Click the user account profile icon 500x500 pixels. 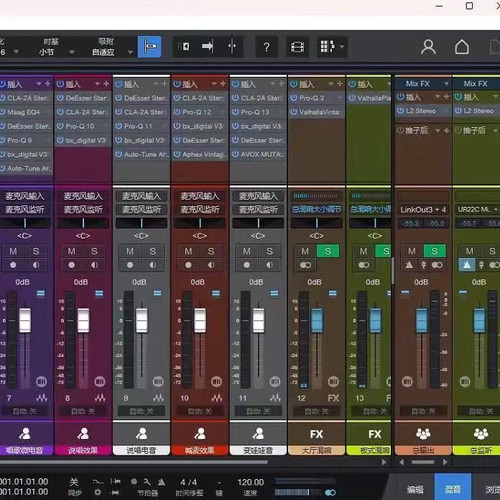point(428,47)
